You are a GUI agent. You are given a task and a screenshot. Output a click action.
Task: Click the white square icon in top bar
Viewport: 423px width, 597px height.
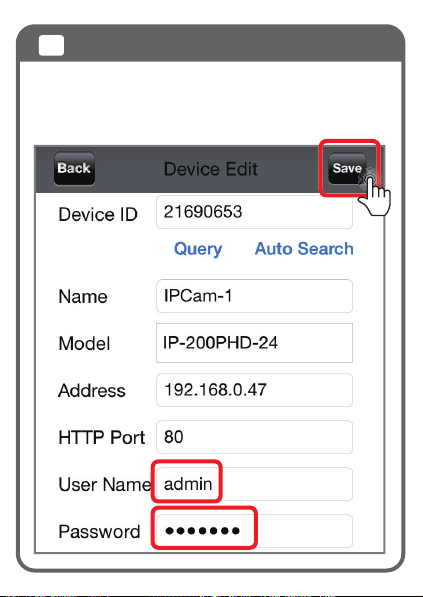(51, 45)
